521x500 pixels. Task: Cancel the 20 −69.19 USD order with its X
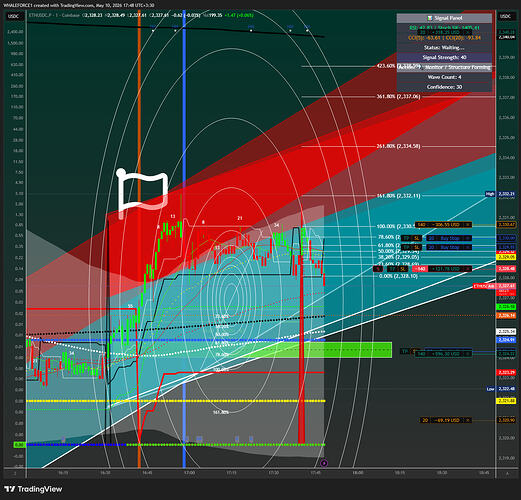click(x=468, y=420)
